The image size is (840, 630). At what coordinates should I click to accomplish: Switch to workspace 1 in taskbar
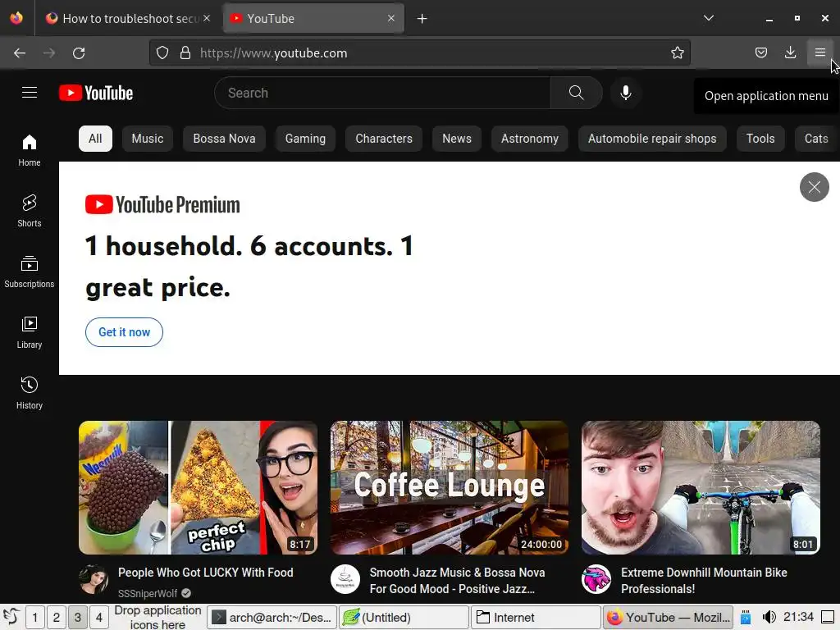click(x=34, y=618)
